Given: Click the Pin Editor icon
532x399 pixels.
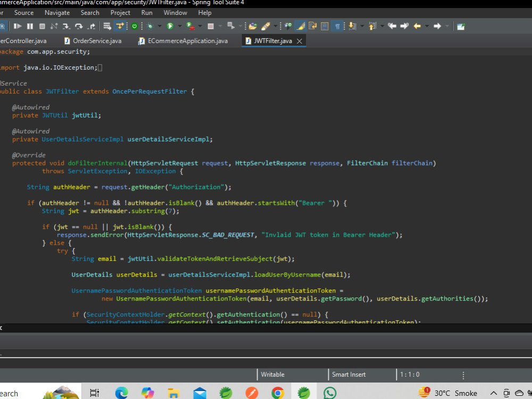Looking at the screenshot, I should [x=461, y=26].
